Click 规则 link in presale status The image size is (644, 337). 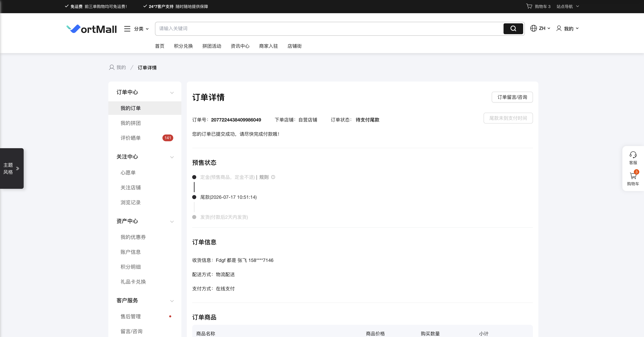click(264, 177)
